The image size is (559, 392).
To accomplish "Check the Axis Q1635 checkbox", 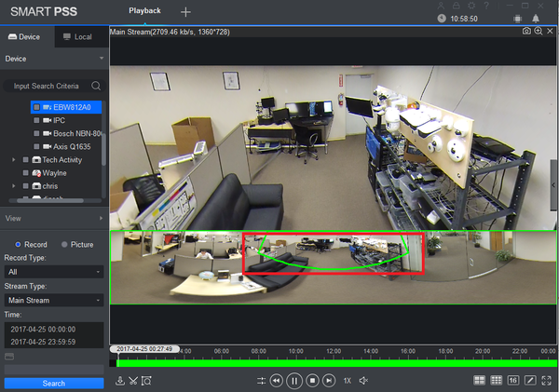I will [x=36, y=146].
